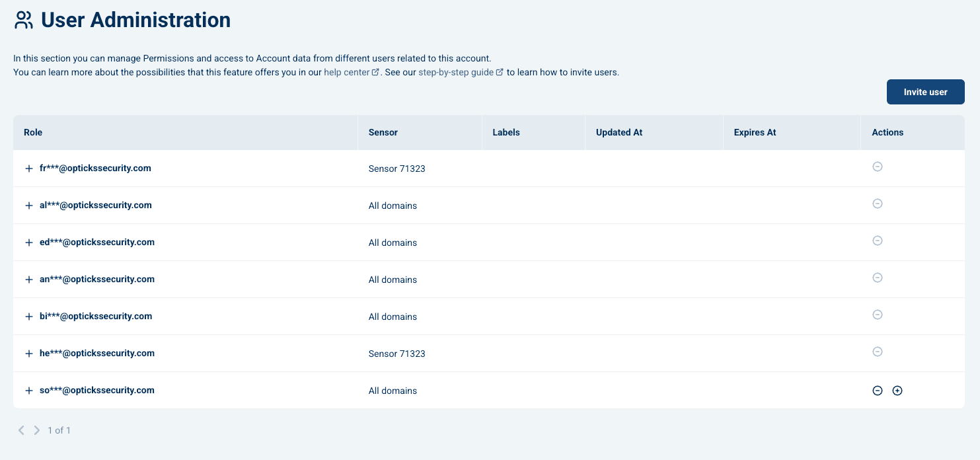Expand the fr***@optickssecurity.com row
Viewport: 980px width, 460px height.
coord(29,169)
